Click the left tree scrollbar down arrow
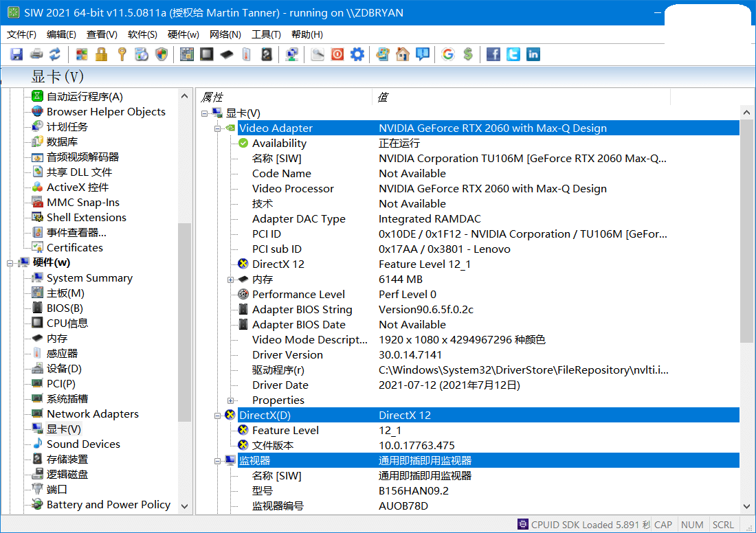Image resolution: width=756 pixels, height=533 pixels. [184, 506]
